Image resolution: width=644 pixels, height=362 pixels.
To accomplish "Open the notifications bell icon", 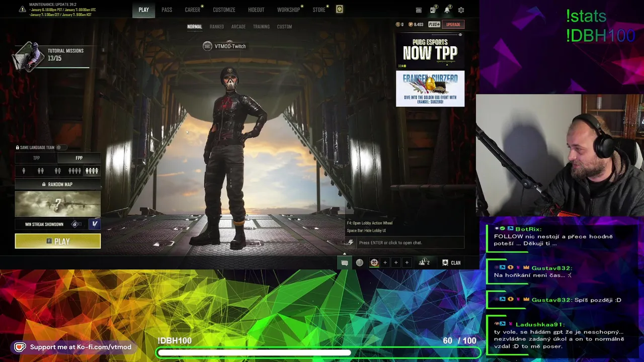I will pos(447,10).
